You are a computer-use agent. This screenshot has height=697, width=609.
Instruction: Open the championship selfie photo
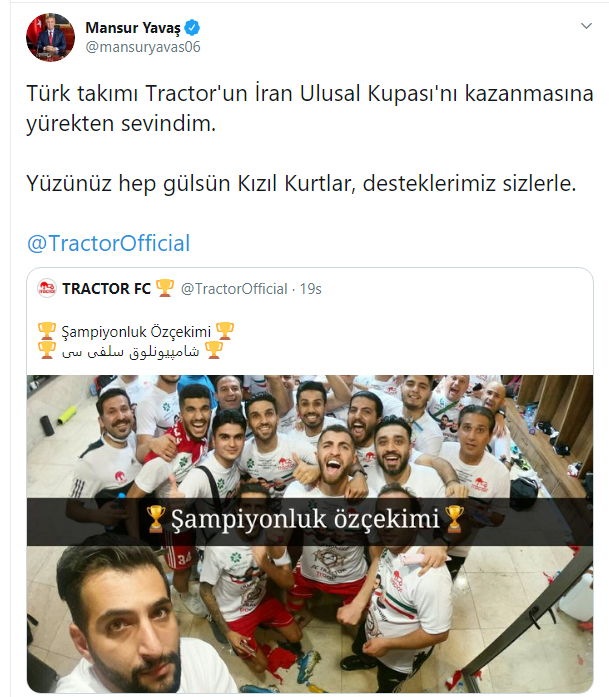click(x=310, y=533)
